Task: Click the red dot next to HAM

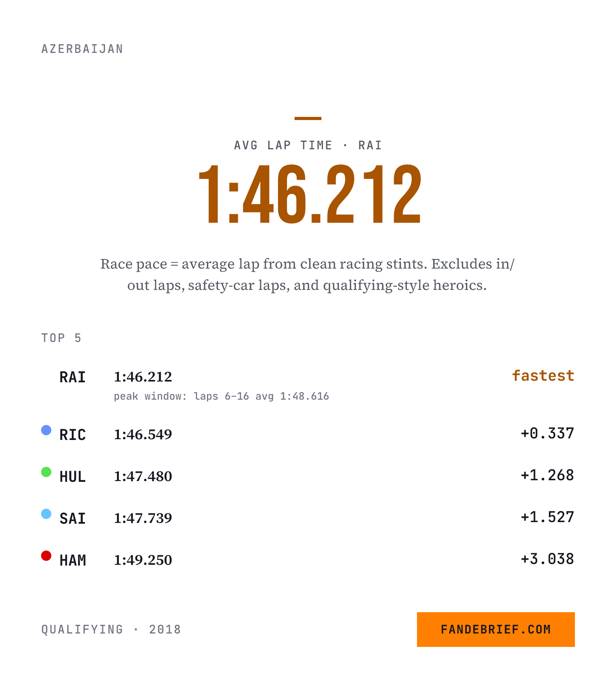Action: [x=46, y=556]
